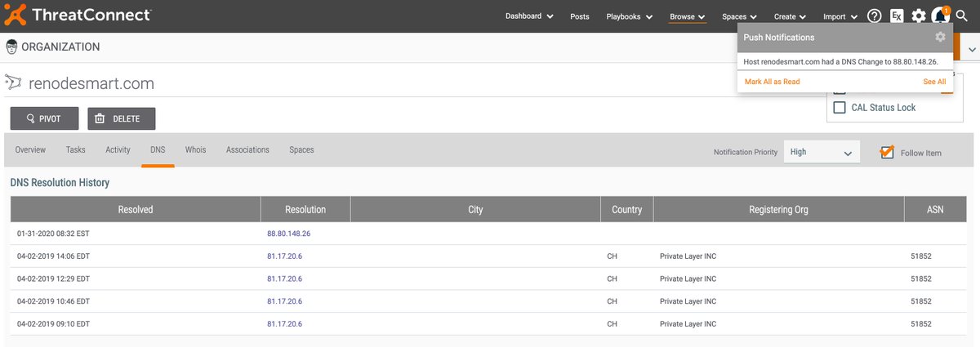The image size is (980, 347).
Task: Click the DELETE button
Action: coord(122,118)
